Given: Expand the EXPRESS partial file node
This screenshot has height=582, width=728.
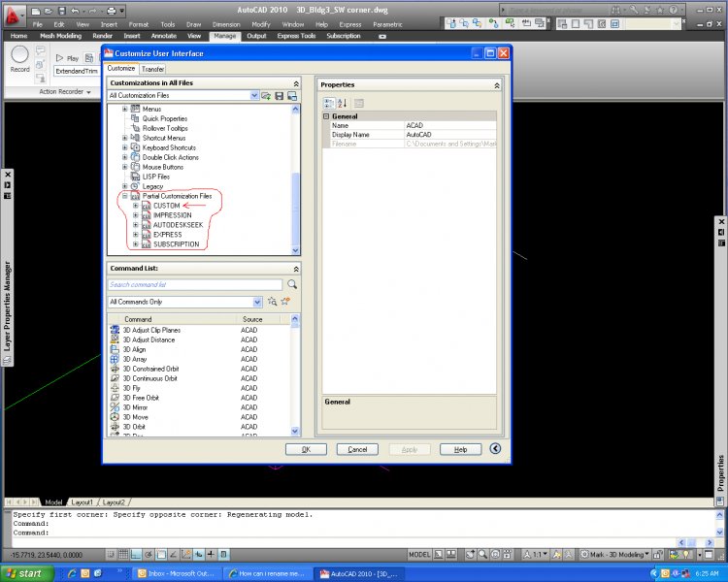Looking at the screenshot, I should pos(136,235).
